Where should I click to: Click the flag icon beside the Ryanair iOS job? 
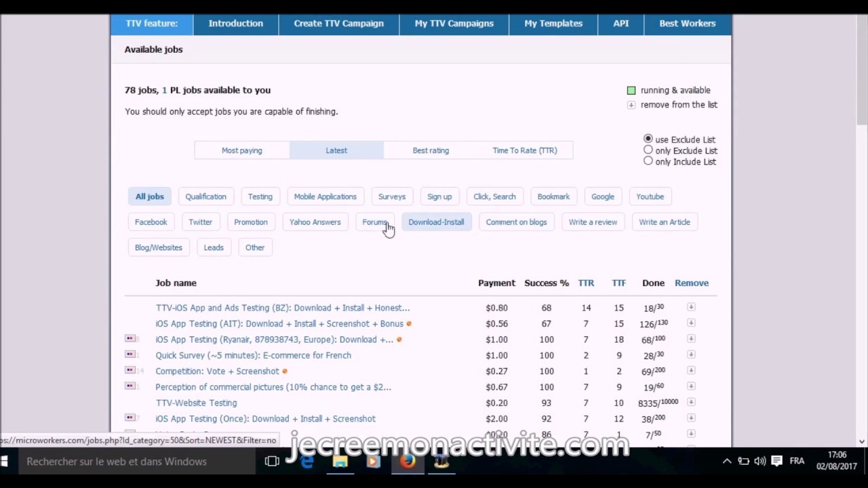(130, 338)
